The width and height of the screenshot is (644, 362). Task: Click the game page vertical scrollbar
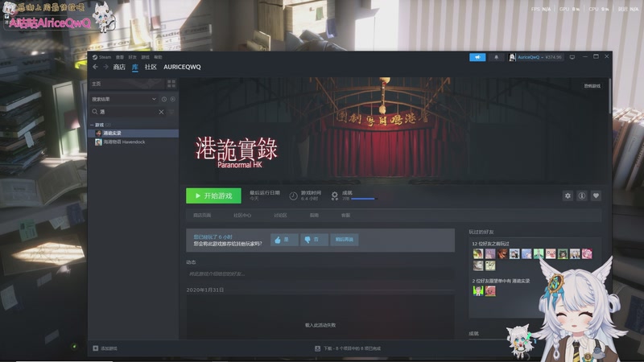(610, 96)
